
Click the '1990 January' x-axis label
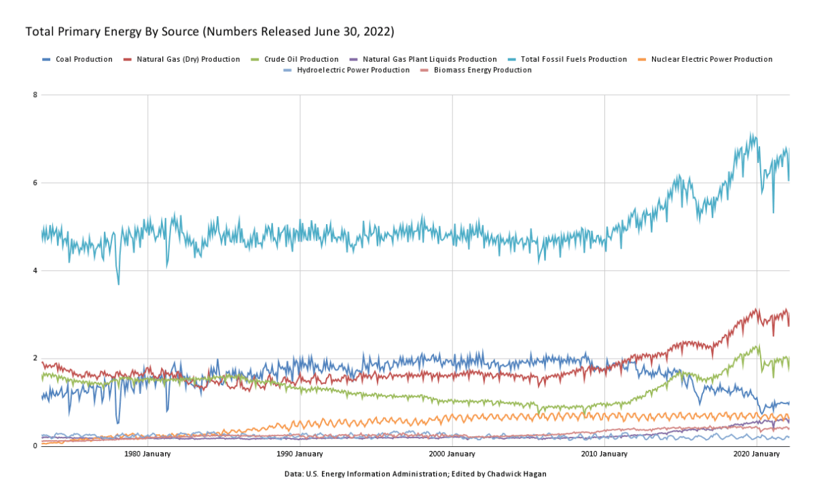click(300, 454)
